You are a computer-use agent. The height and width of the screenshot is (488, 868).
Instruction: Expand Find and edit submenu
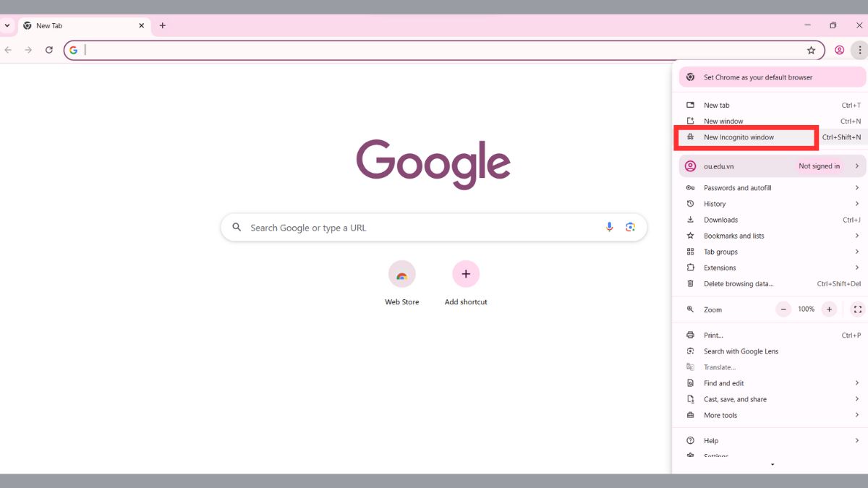coord(772,383)
